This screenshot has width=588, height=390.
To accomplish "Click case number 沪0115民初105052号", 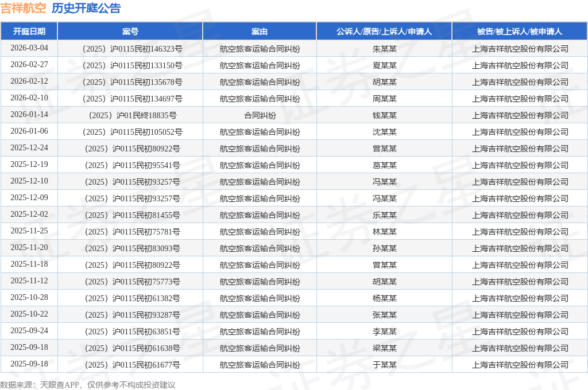I will click(133, 132).
